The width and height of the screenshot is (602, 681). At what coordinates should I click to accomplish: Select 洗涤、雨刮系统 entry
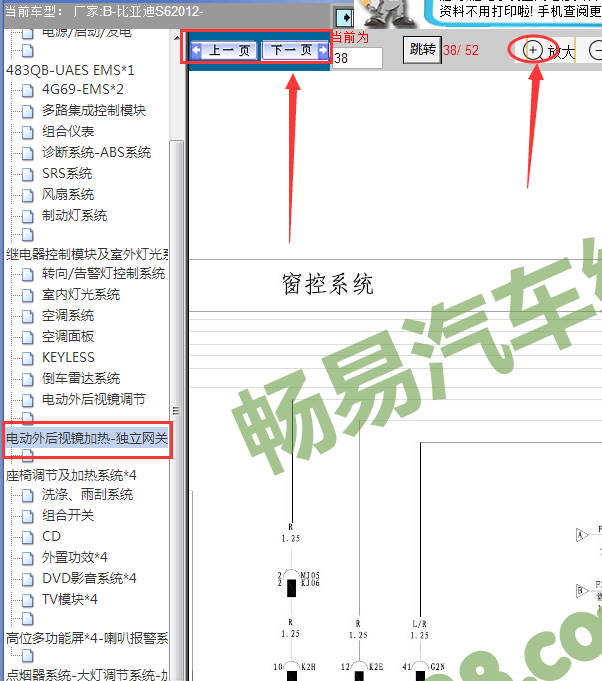pos(87,494)
